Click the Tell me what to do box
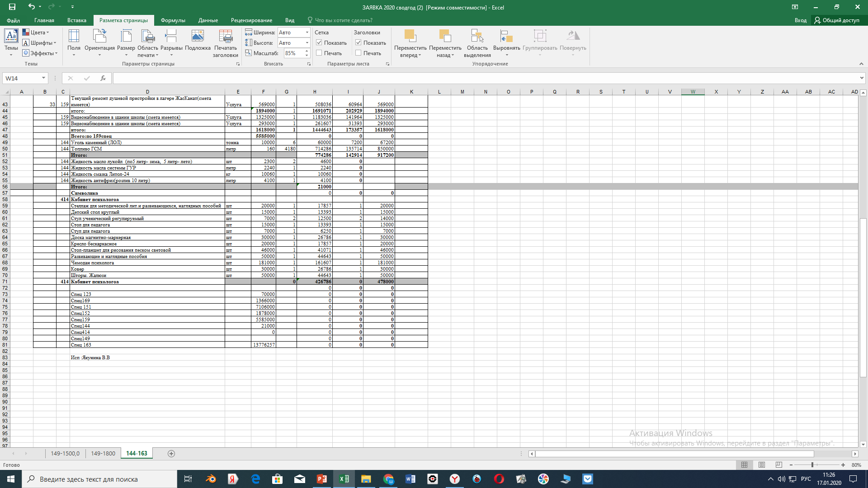 tap(340, 20)
